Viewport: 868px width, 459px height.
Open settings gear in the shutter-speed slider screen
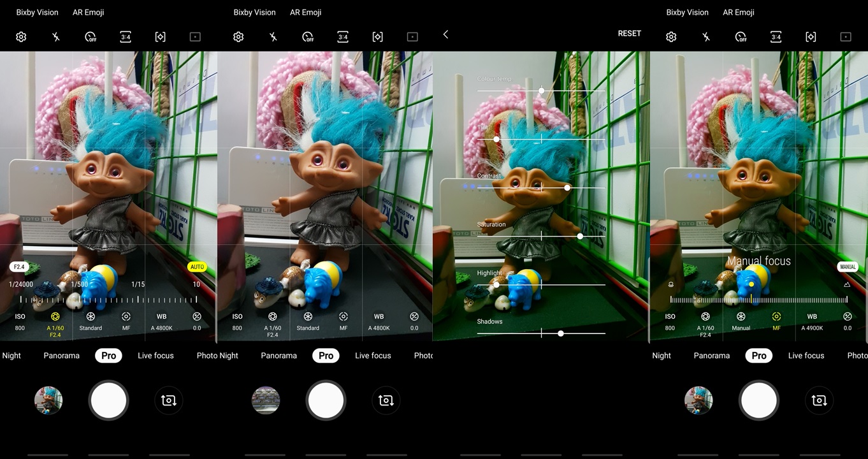click(21, 37)
